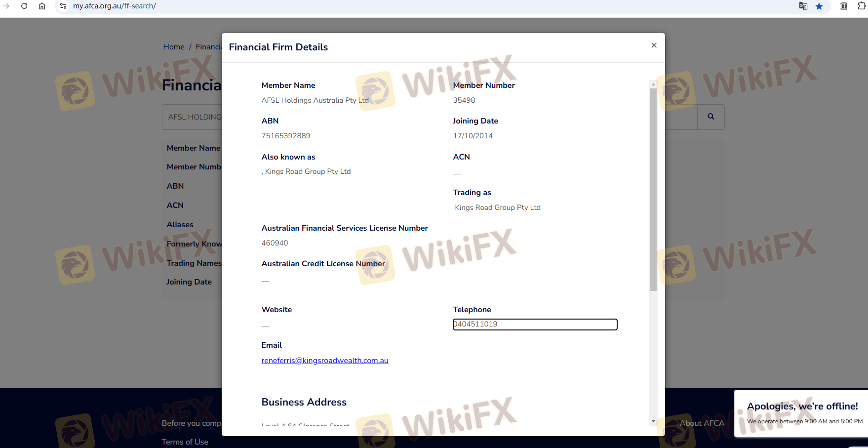
Task: Click the Home breadcrumb link
Action: [174, 47]
